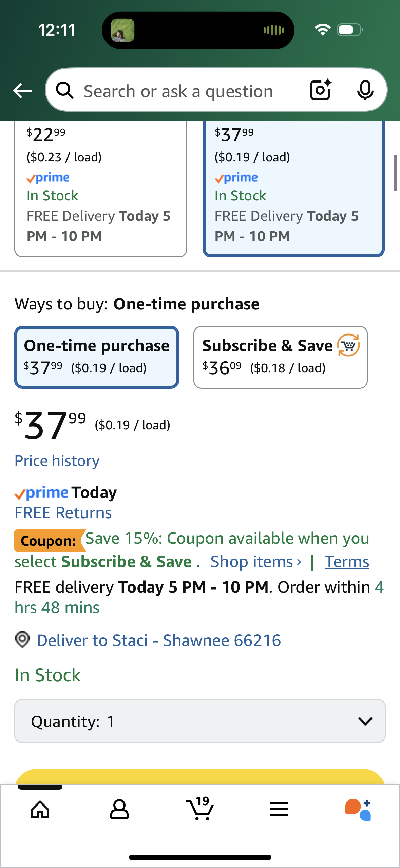
Task: Launch the Rufus AI assistant icon
Action: click(358, 810)
